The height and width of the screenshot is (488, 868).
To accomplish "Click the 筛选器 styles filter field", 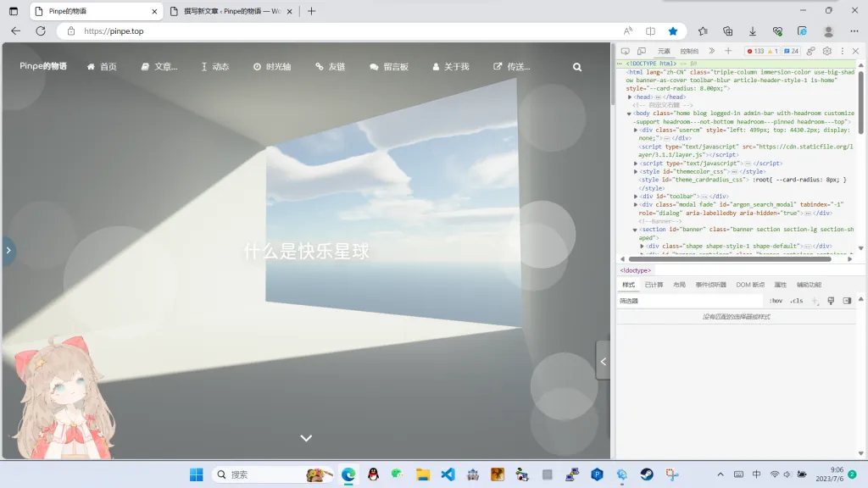I will [x=691, y=301].
